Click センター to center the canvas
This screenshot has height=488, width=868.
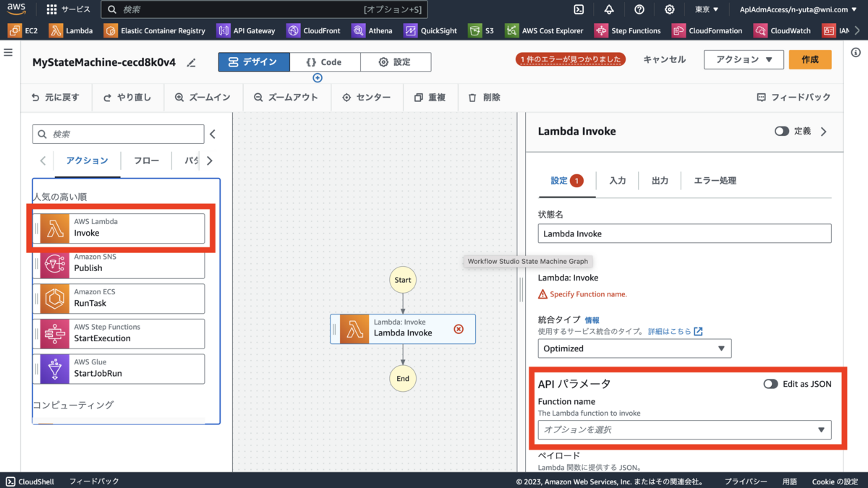pos(366,98)
